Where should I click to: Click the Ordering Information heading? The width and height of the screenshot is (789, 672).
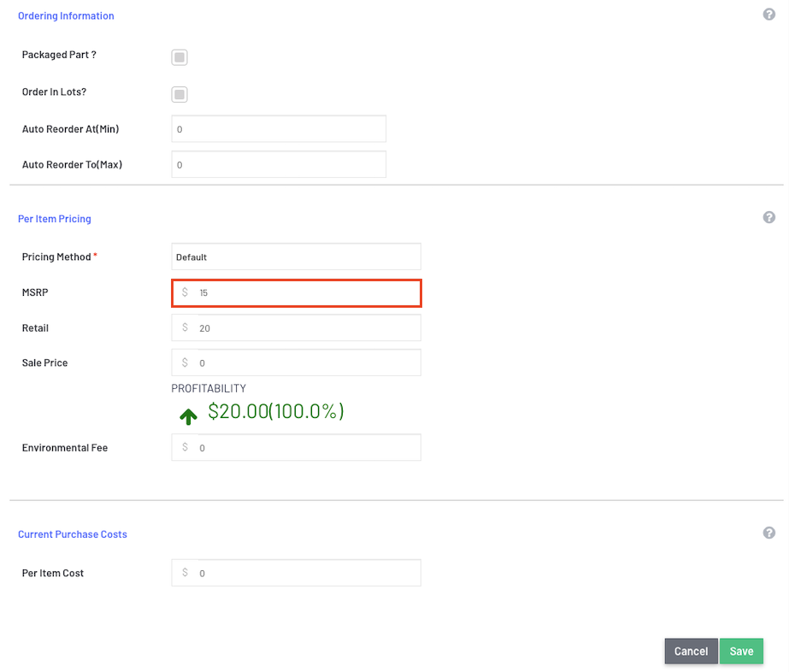click(66, 16)
